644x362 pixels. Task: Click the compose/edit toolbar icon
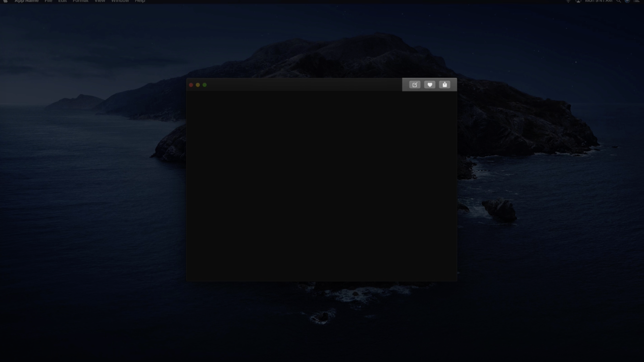click(415, 85)
